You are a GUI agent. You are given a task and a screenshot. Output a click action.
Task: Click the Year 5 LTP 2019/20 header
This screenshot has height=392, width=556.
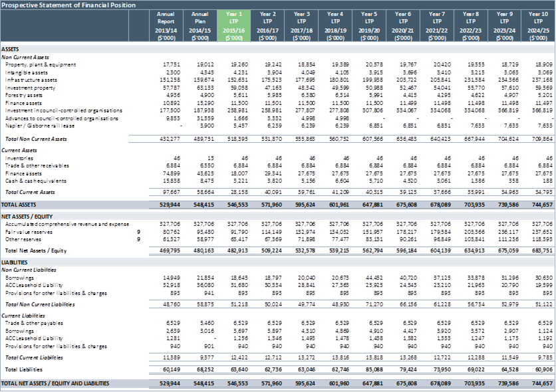[368, 26]
